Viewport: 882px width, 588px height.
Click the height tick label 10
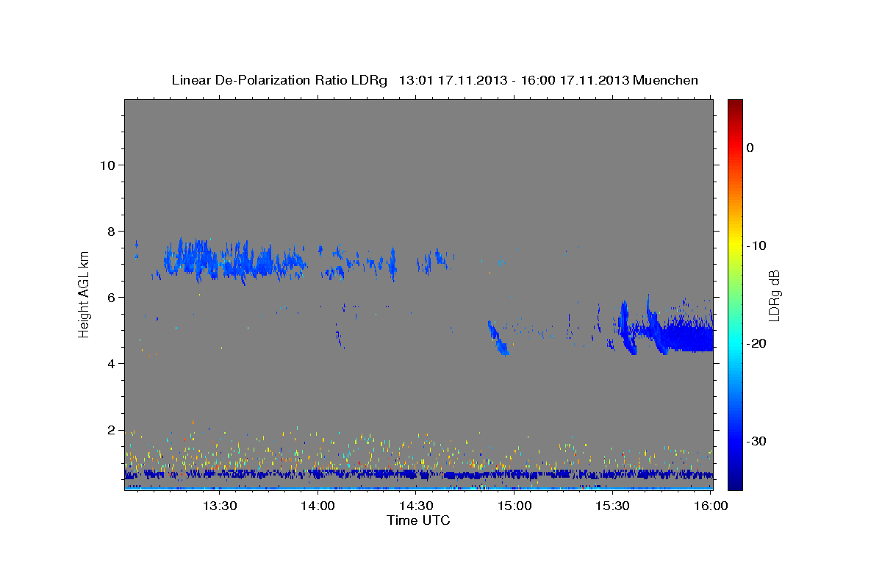pyautogui.click(x=107, y=165)
